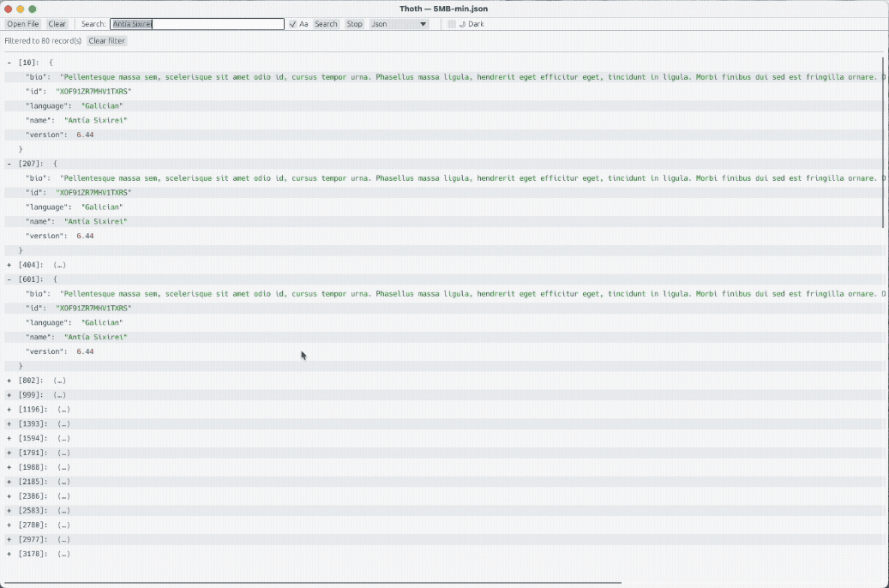Viewport: 889px width, 588px height.
Task: Expand record [2386]
Action: 9,496
